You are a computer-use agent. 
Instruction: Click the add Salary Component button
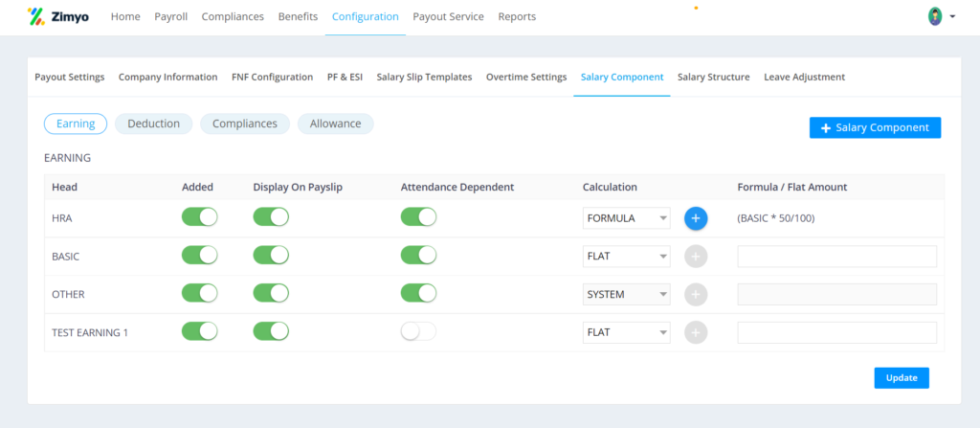pyautogui.click(x=875, y=127)
